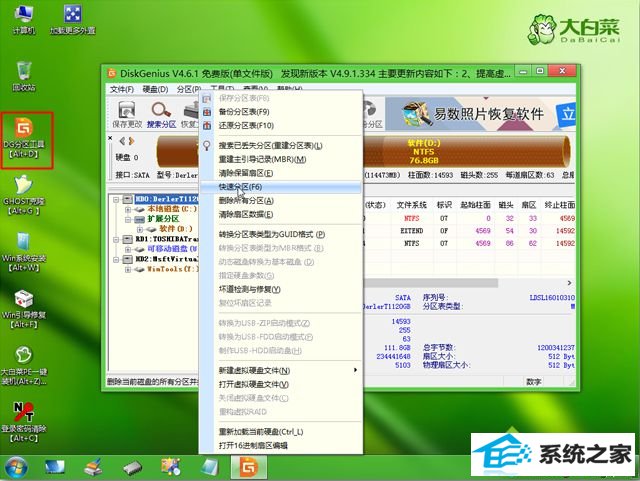Choose 打开虚拟硬盘文件(V) menu item

click(x=281, y=384)
